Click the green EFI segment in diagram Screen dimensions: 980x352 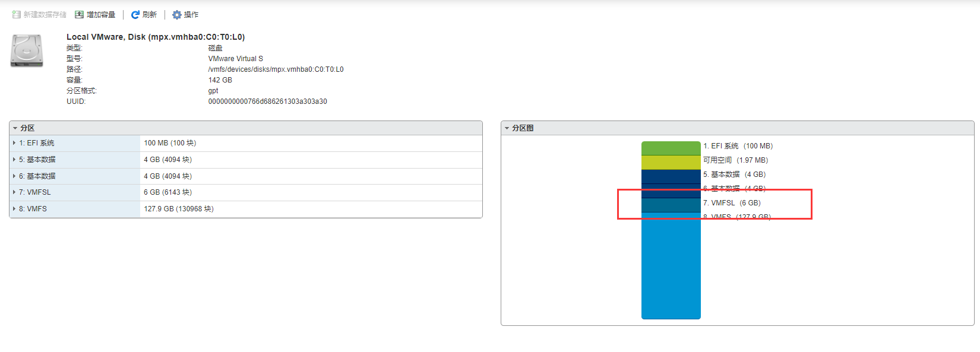[671, 148]
